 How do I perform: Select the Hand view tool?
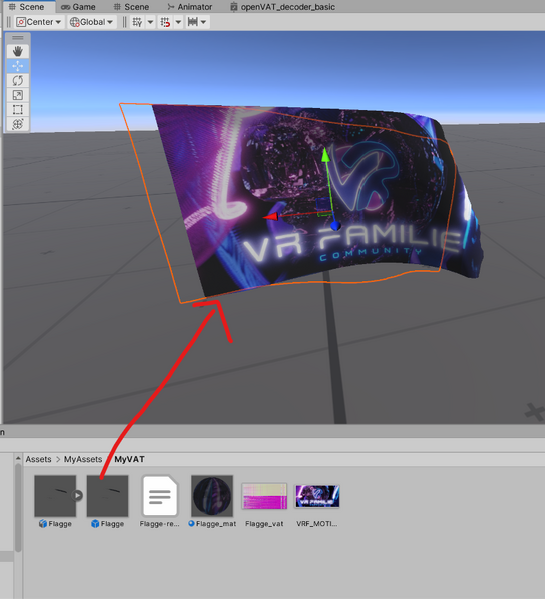[x=18, y=51]
